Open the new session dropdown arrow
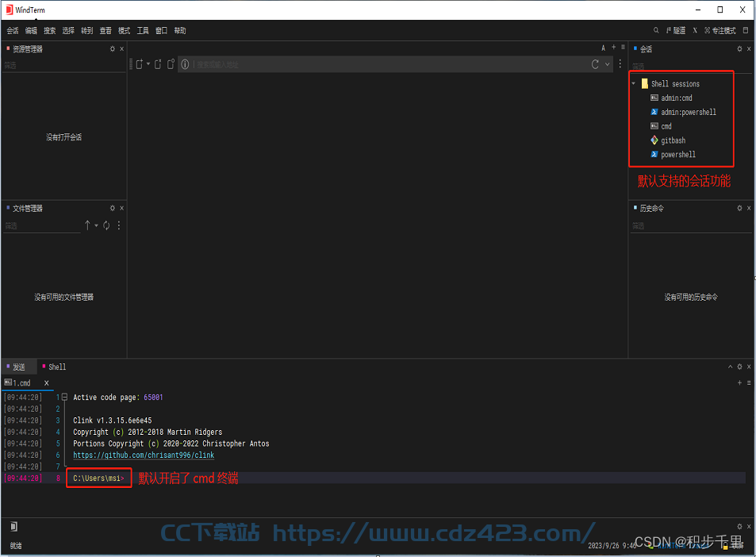 click(x=148, y=63)
